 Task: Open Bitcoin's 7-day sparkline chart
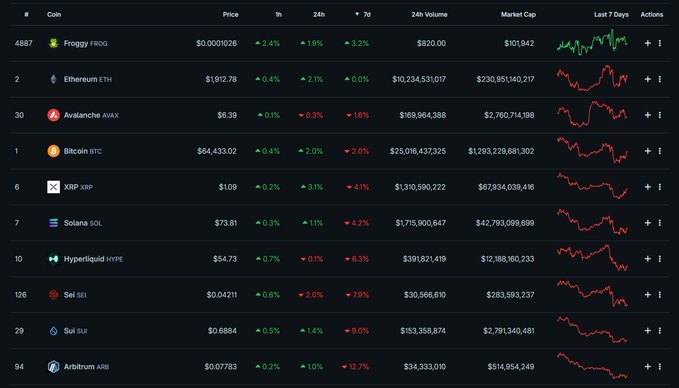point(592,150)
